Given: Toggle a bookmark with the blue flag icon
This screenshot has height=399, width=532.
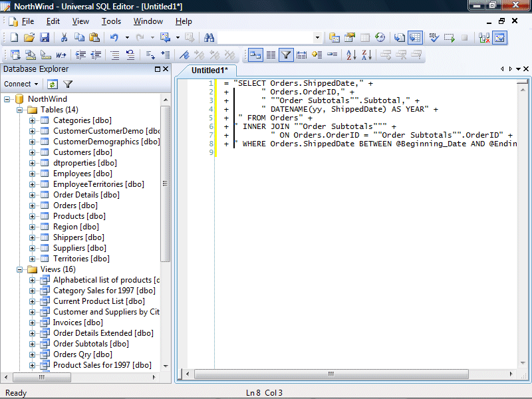Looking at the screenshot, I should (184, 55).
